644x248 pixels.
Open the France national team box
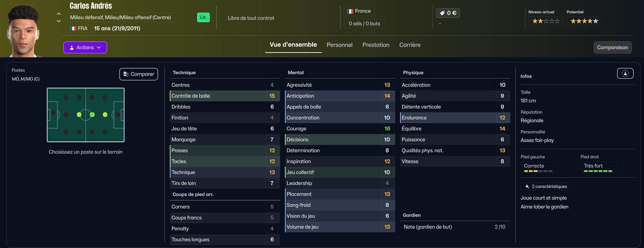[x=359, y=11]
